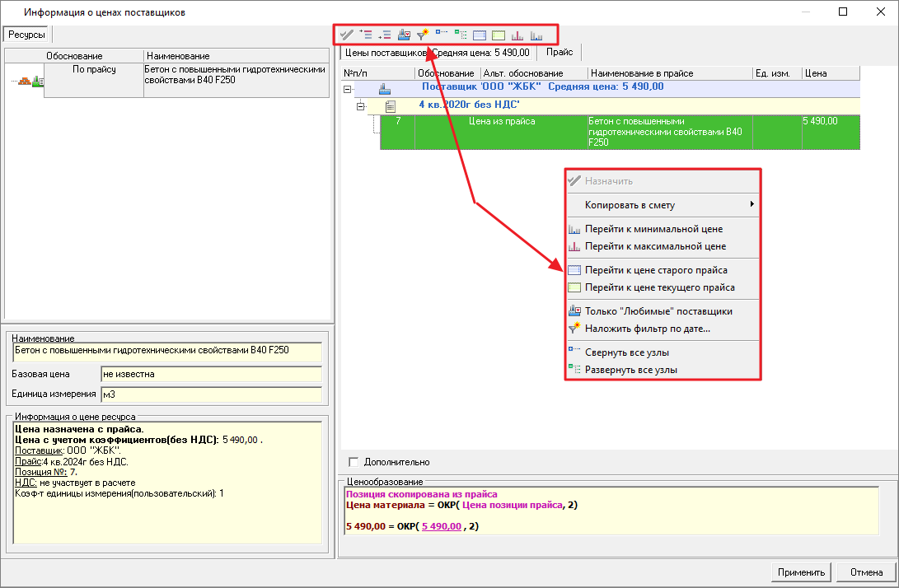Viewport: 899px width, 588px height.
Task: Enable the Дополнительно checkbox
Action: coord(354,462)
